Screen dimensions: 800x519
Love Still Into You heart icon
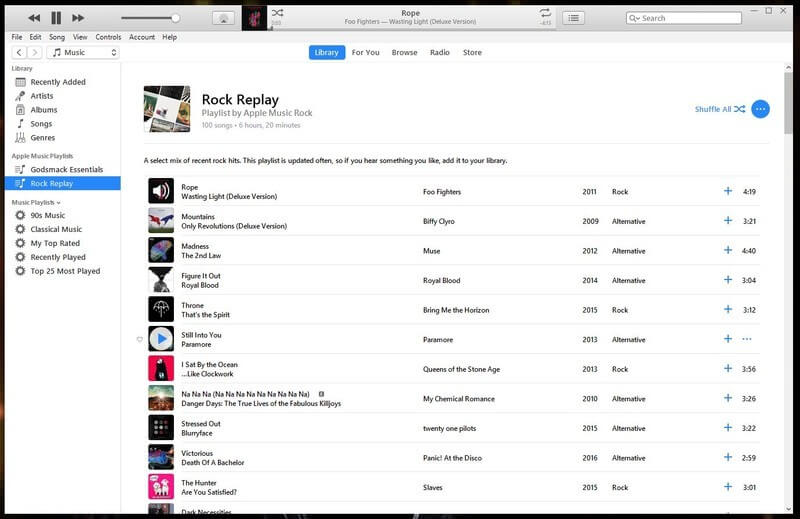point(139,339)
